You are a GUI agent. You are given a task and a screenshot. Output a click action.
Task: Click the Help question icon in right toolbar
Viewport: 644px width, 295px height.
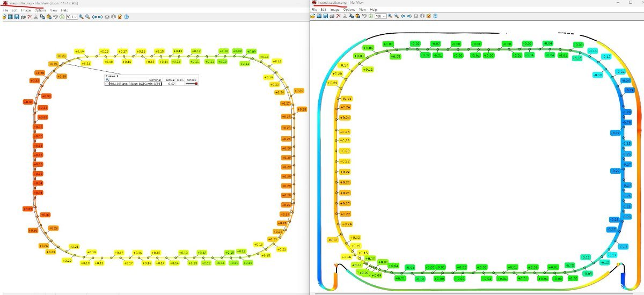click(435, 17)
